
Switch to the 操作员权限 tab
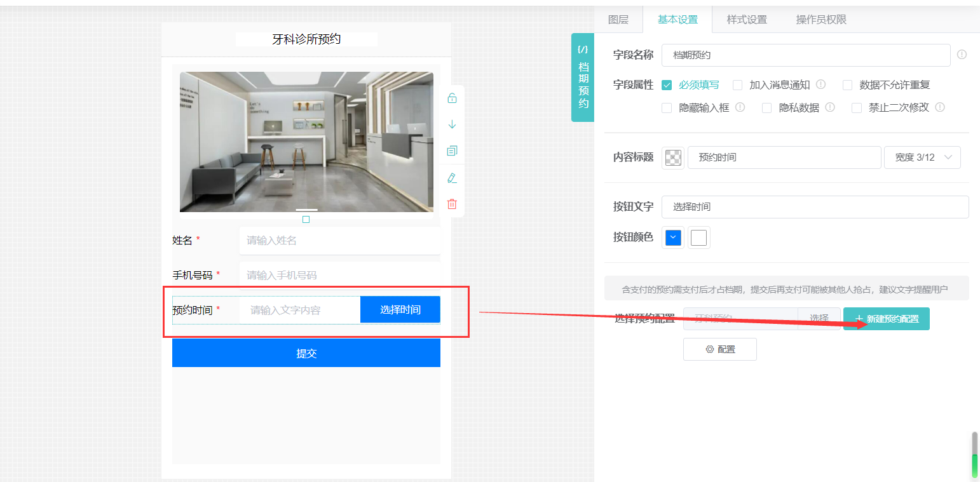[821, 20]
